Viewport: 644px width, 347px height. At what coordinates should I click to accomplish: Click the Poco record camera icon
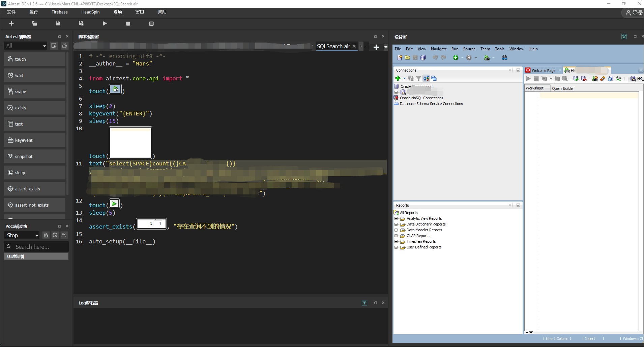tap(64, 235)
